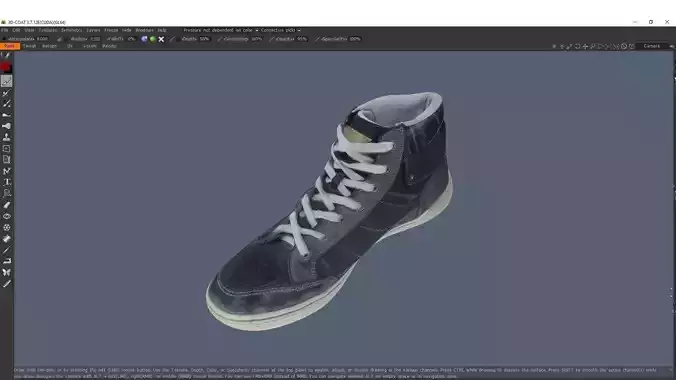This screenshot has width=676, height=380.
Task: Switch to the Paint room tab
Action: click(9, 46)
